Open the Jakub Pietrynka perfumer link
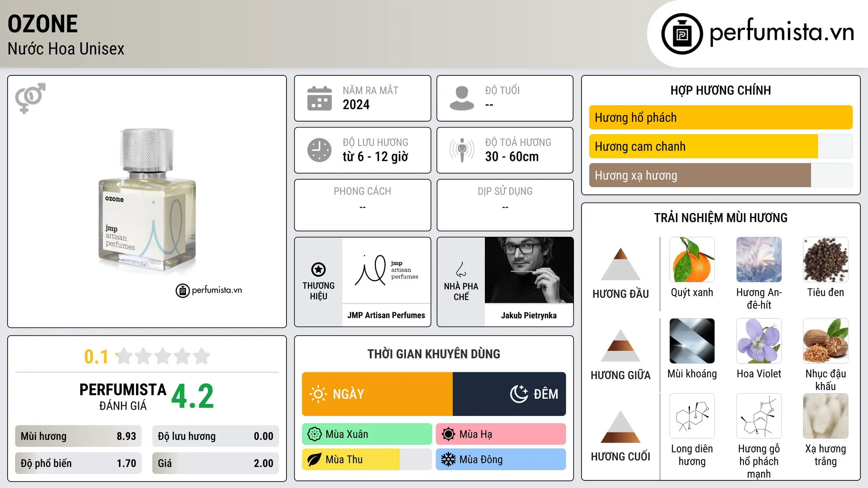Screen dimensions: 868x488 tap(529, 315)
